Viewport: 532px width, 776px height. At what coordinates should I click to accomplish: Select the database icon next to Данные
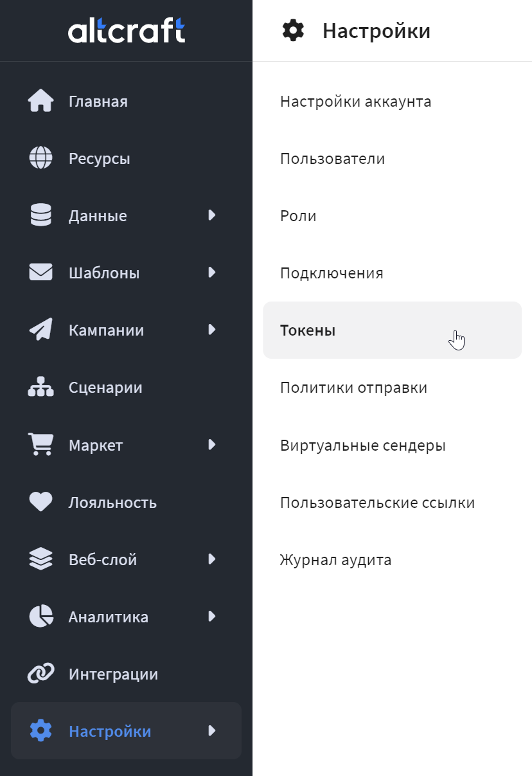click(x=40, y=215)
